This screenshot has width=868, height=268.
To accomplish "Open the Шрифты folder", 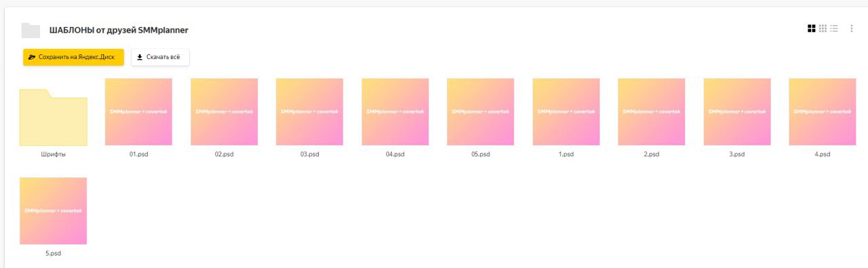I will tap(54, 117).
